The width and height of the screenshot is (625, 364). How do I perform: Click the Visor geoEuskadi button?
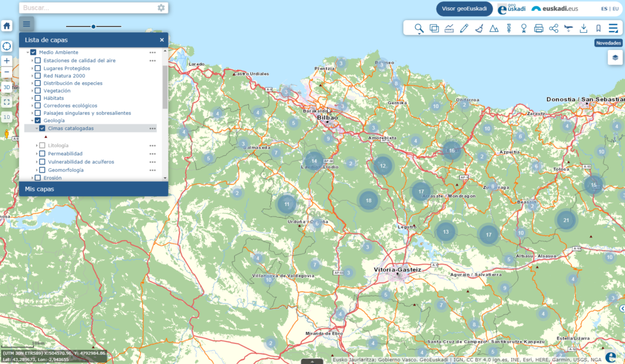[x=464, y=9]
